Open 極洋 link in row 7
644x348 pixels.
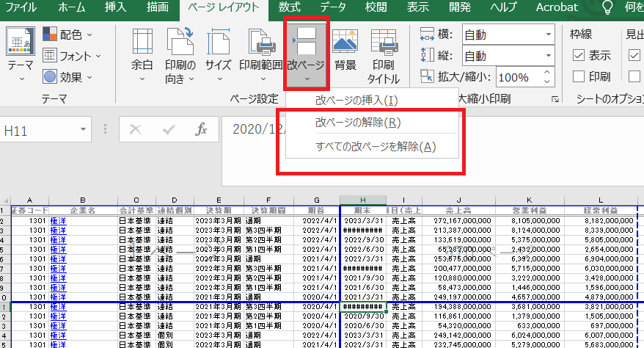[58, 268]
